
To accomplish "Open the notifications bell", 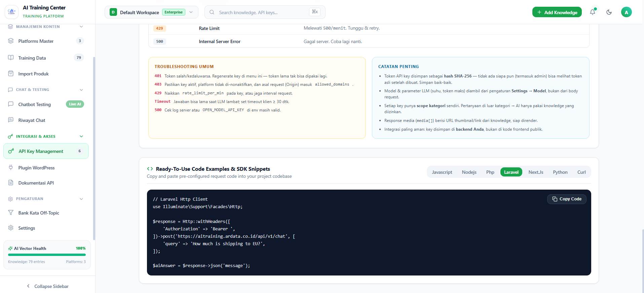I will [593, 12].
